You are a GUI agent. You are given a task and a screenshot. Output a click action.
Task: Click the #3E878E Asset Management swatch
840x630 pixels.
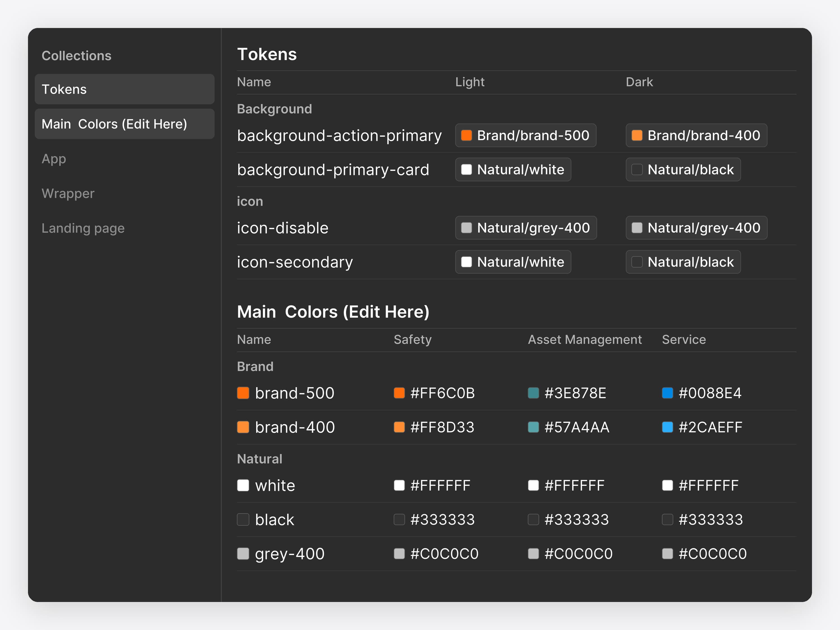534,393
